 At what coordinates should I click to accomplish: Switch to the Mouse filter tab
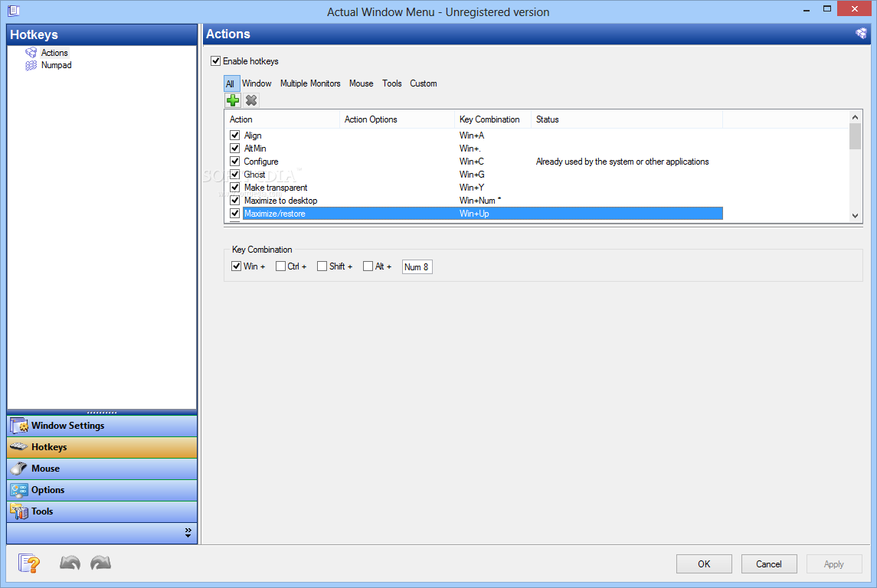point(362,83)
